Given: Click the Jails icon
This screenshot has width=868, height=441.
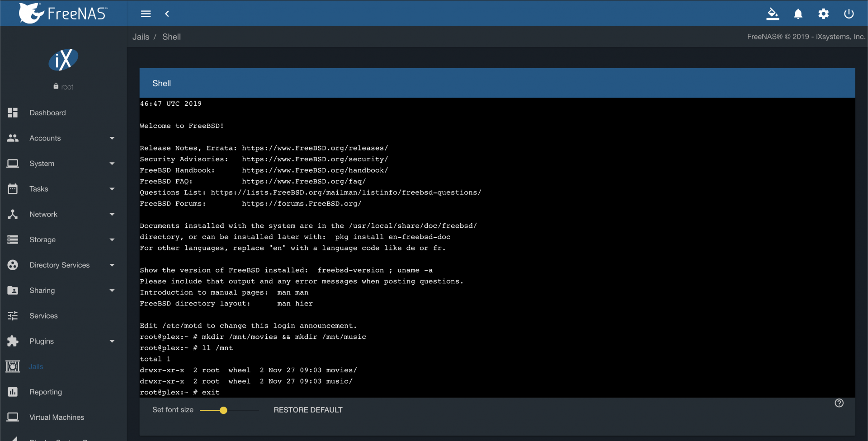Looking at the screenshot, I should [x=13, y=366].
